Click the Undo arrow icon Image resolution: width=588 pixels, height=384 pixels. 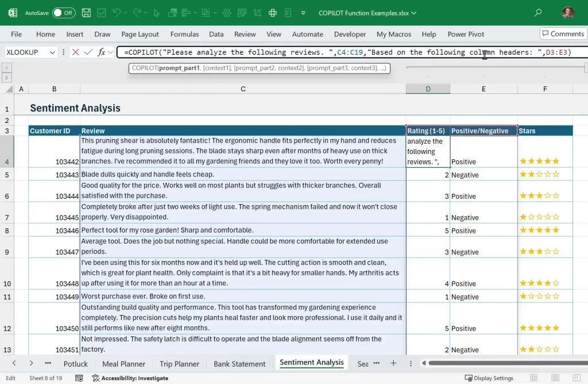pos(116,13)
